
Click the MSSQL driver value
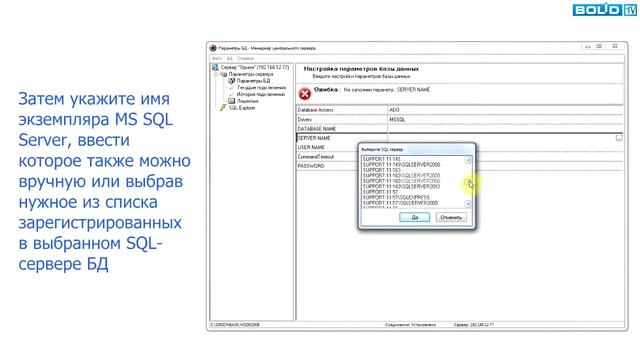[397, 120]
